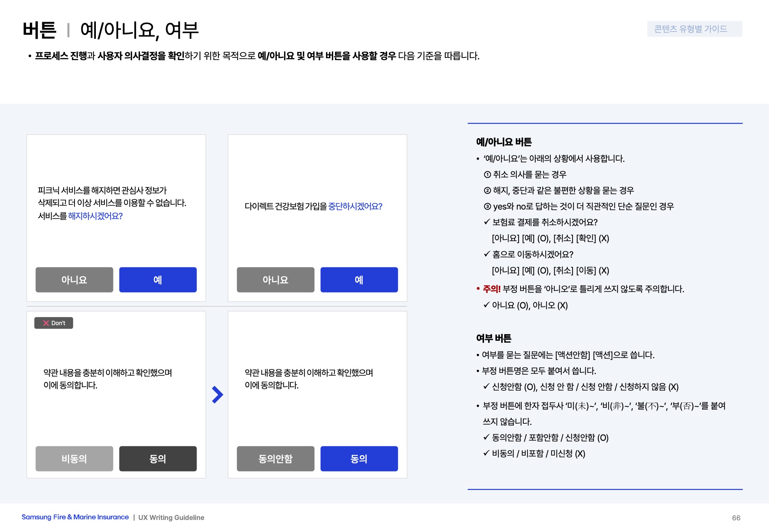Image resolution: width=769 pixels, height=532 pixels.
Task: Click the red 주의! warning label
Action: [x=491, y=289]
